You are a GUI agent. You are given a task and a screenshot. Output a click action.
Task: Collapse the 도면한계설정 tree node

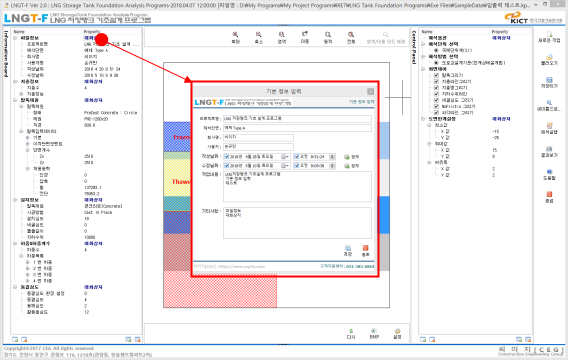[x=423, y=119]
